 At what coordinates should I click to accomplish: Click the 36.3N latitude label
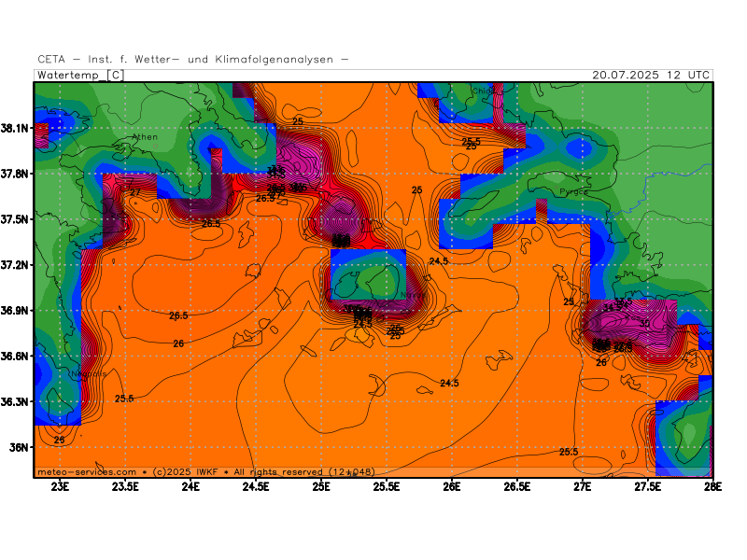pyautogui.click(x=15, y=402)
